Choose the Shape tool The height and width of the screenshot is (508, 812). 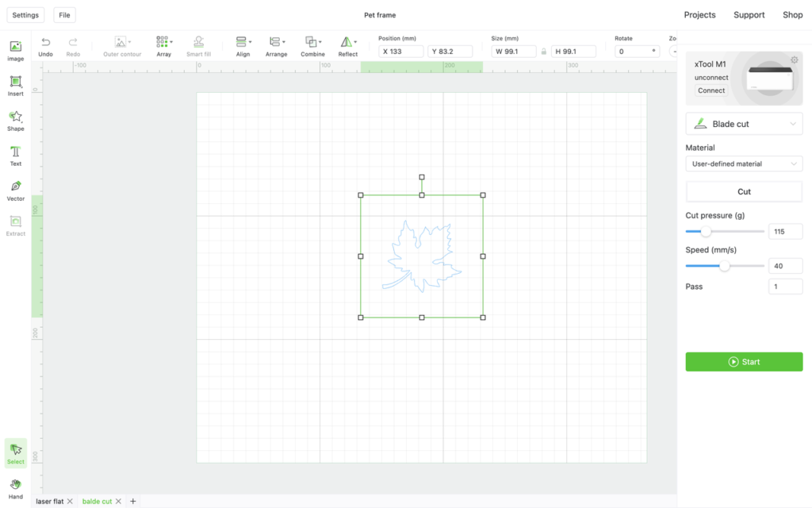pyautogui.click(x=15, y=120)
